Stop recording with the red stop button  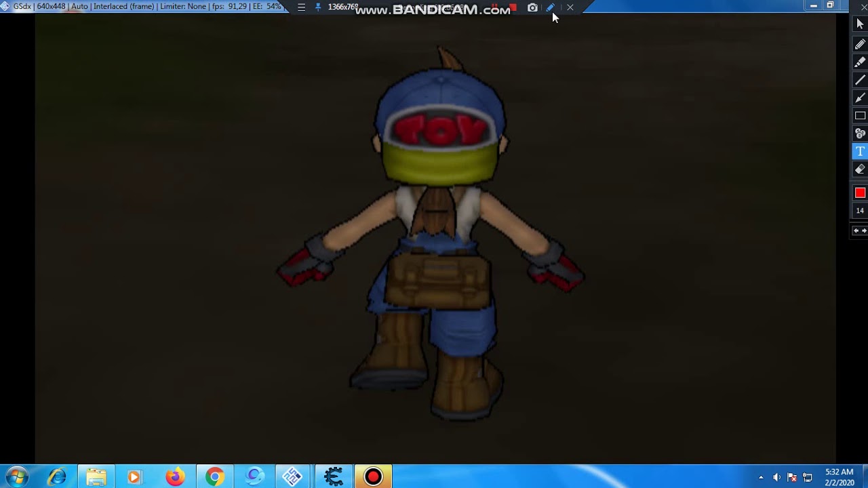point(513,7)
